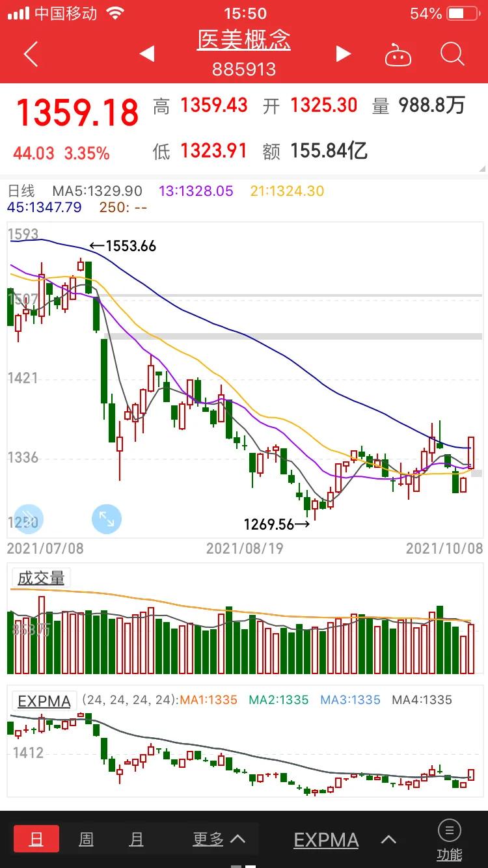Viewport: 488px width, 868px height.
Task: Tap the 1553.66 high marker candle
Action: (81, 264)
